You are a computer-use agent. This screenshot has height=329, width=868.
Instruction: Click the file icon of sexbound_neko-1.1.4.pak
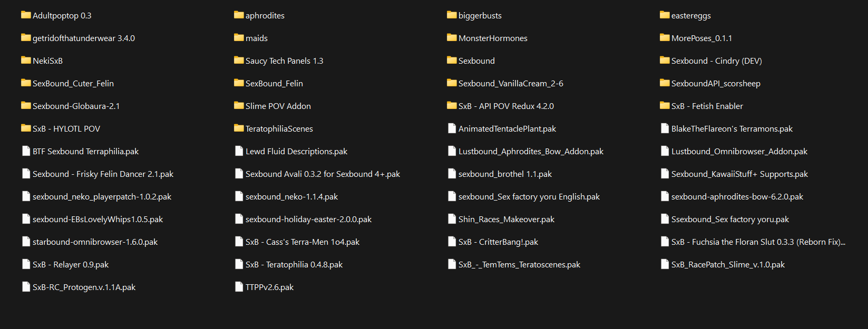239,196
